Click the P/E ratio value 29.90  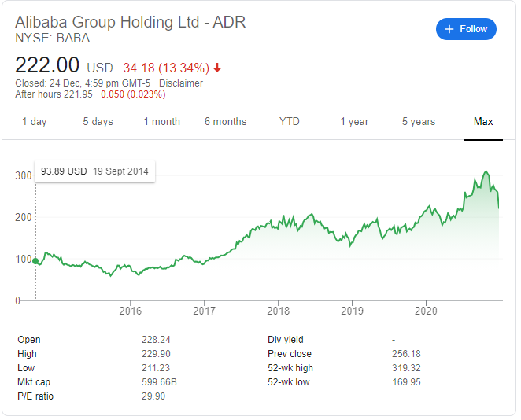pos(153,396)
